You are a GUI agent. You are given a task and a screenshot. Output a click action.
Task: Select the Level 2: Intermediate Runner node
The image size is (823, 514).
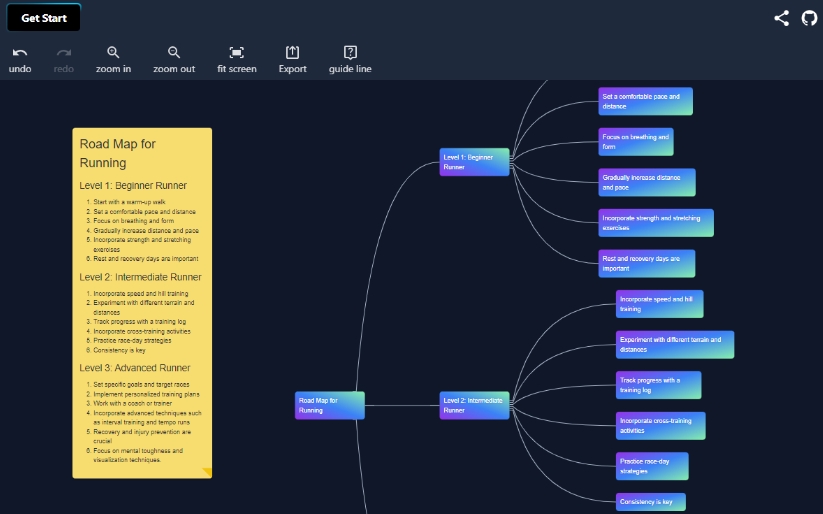(475, 405)
